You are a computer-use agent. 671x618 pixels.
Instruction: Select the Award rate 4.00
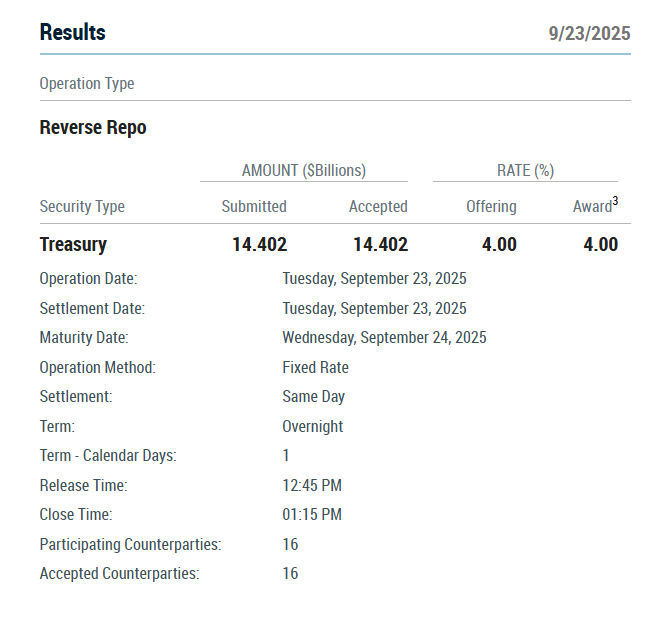tap(600, 244)
